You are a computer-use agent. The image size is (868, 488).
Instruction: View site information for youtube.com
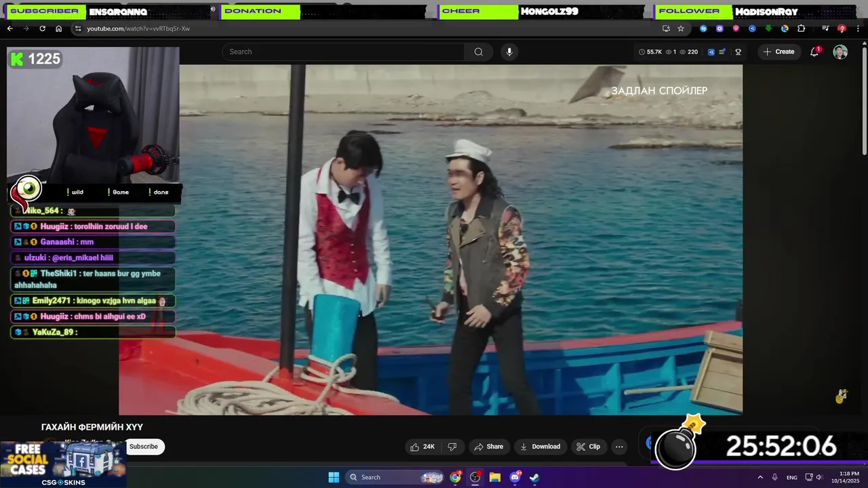pos(78,28)
